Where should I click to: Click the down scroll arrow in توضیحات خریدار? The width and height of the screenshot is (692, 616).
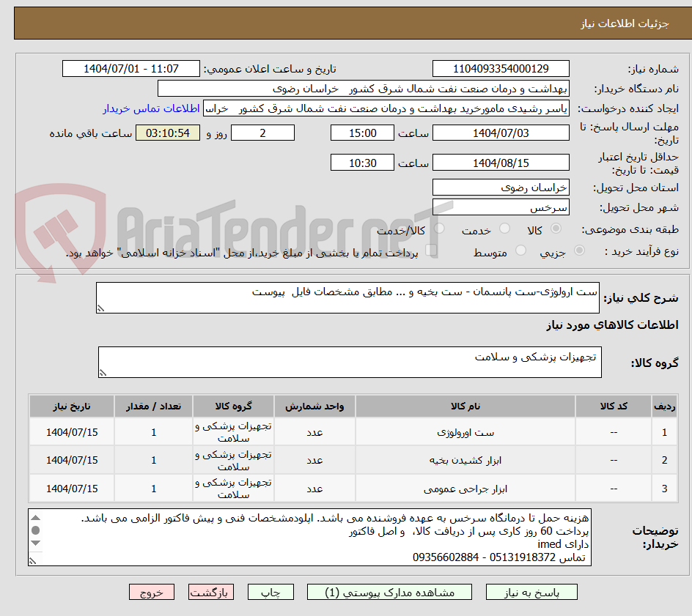click(x=35, y=543)
